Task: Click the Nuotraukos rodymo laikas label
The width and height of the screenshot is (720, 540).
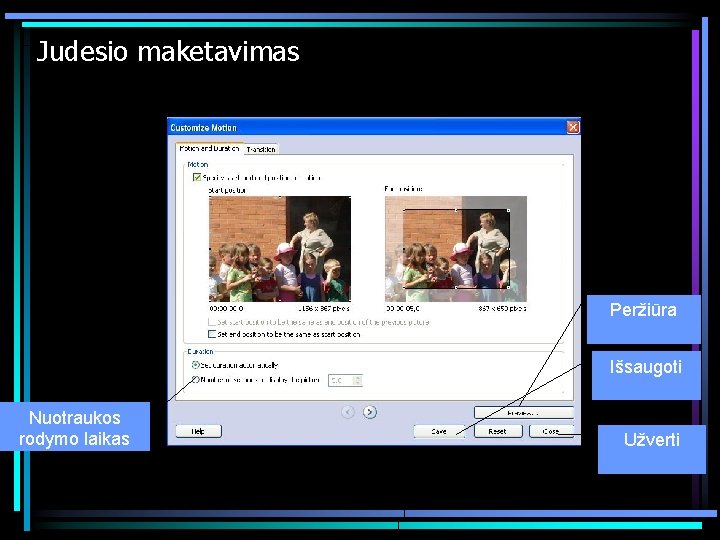Action: 74,427
